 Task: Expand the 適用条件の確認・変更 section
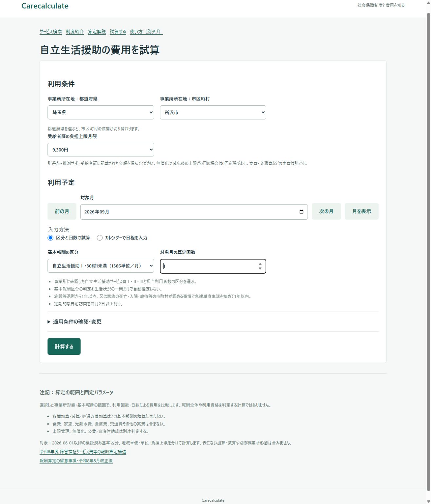click(75, 322)
